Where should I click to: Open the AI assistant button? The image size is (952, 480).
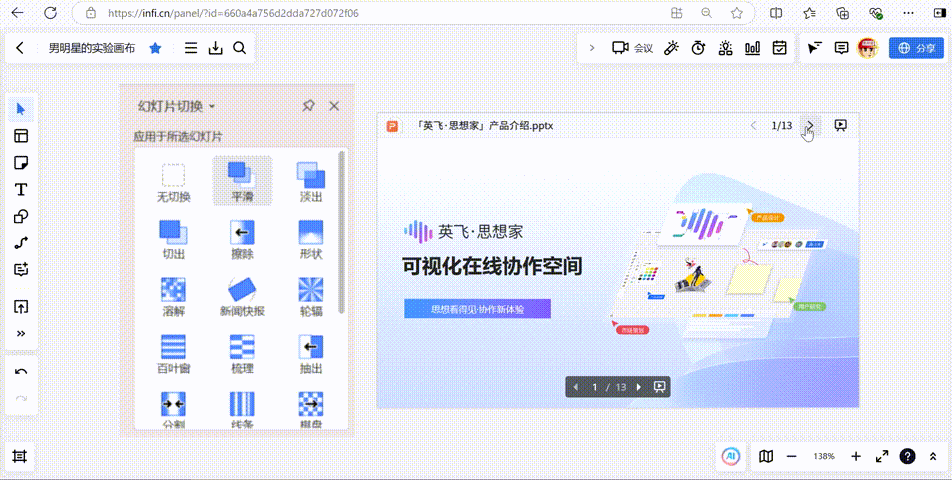(732, 456)
